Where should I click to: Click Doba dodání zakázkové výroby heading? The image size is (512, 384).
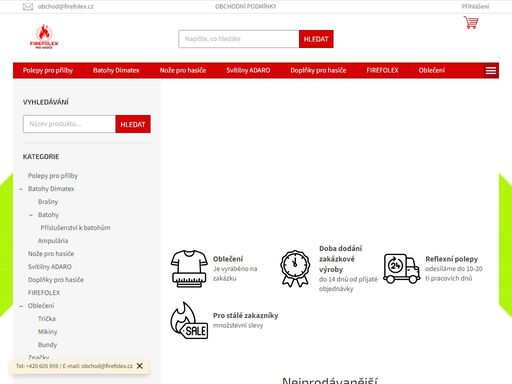341,259
